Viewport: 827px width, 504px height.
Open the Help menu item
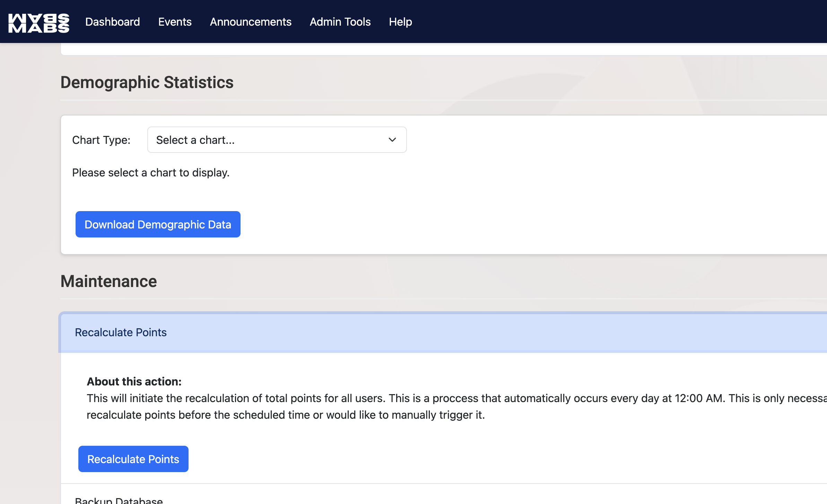point(400,22)
